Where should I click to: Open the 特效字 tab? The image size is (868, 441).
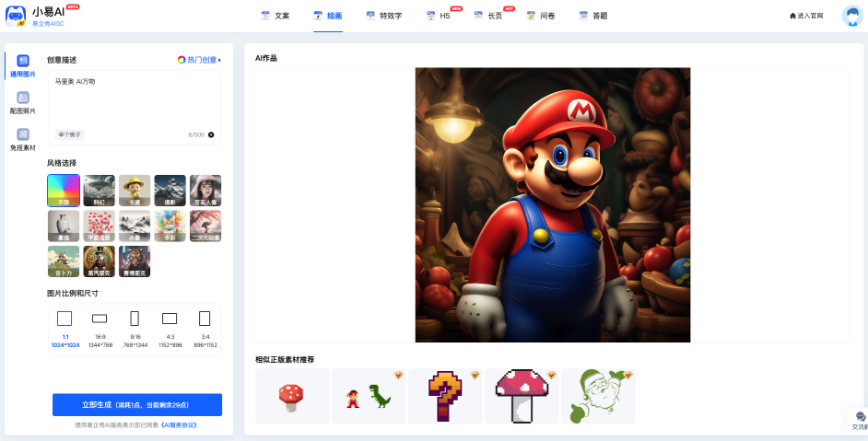click(384, 16)
